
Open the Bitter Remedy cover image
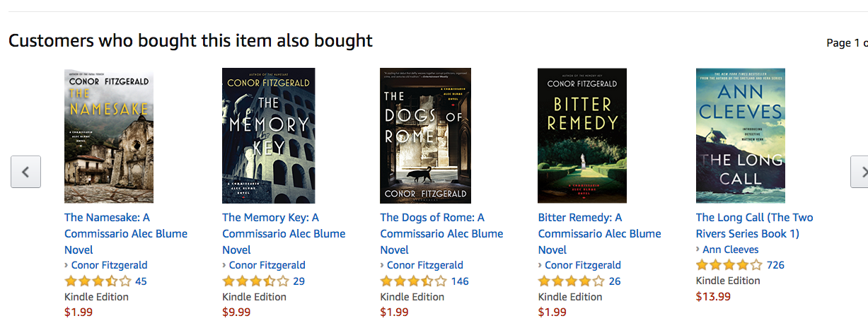tap(582, 136)
